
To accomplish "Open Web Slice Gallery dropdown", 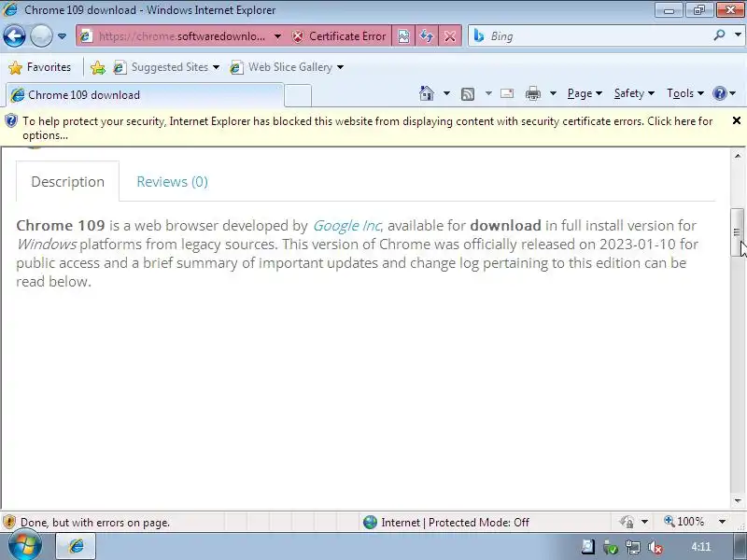I will [287, 67].
